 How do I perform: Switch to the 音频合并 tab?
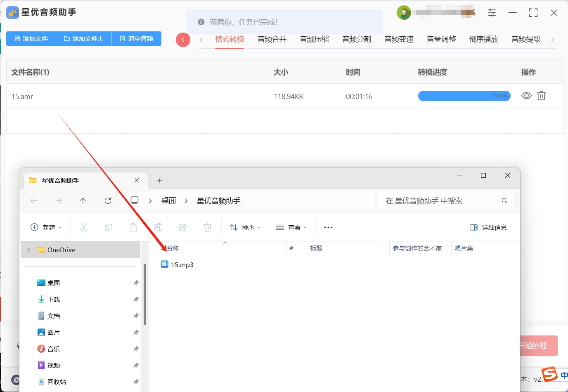[272, 39]
